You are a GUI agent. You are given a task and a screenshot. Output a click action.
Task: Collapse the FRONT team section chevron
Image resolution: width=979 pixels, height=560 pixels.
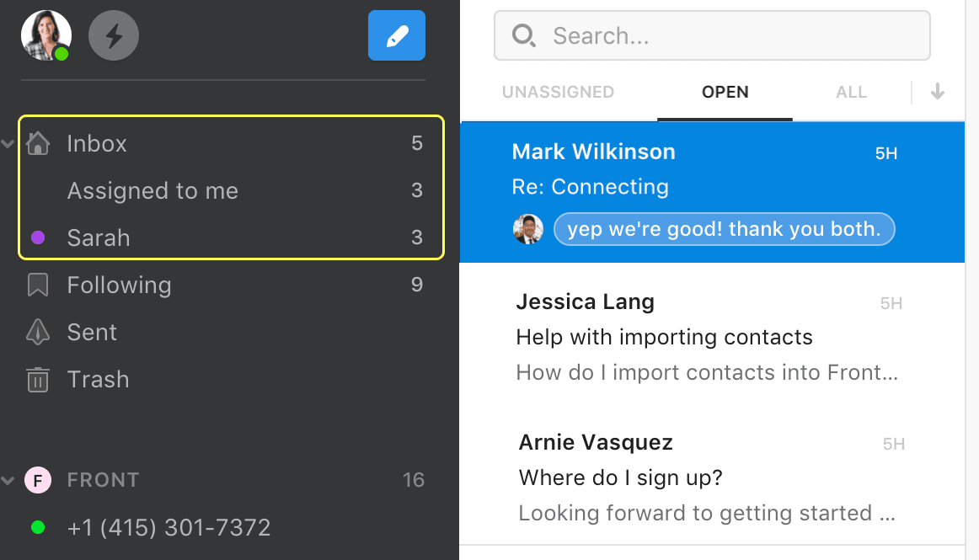point(8,480)
